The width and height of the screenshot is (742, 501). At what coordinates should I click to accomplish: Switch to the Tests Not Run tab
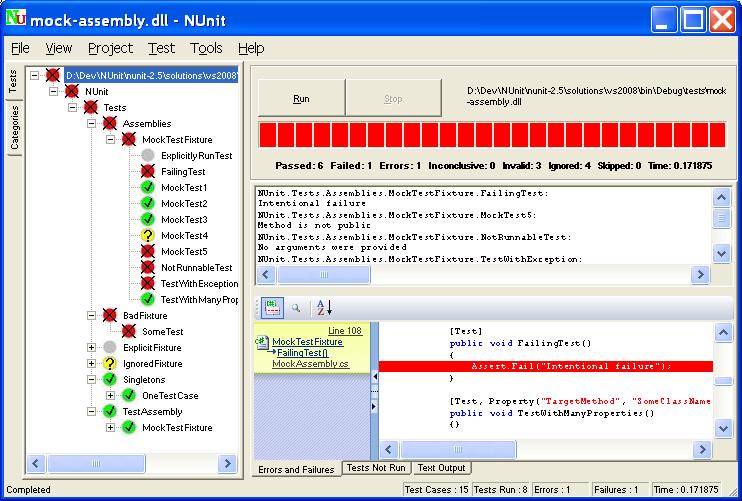tap(376, 468)
